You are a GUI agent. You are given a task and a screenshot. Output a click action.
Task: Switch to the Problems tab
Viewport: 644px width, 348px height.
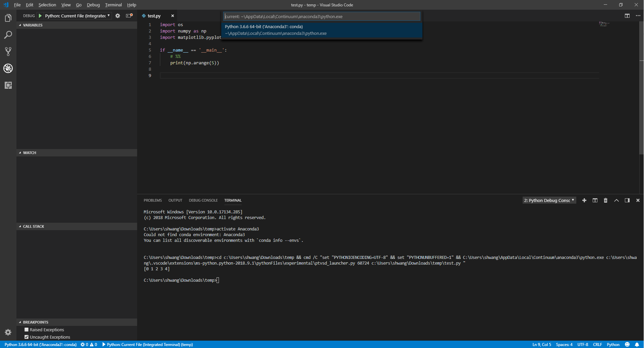(153, 200)
